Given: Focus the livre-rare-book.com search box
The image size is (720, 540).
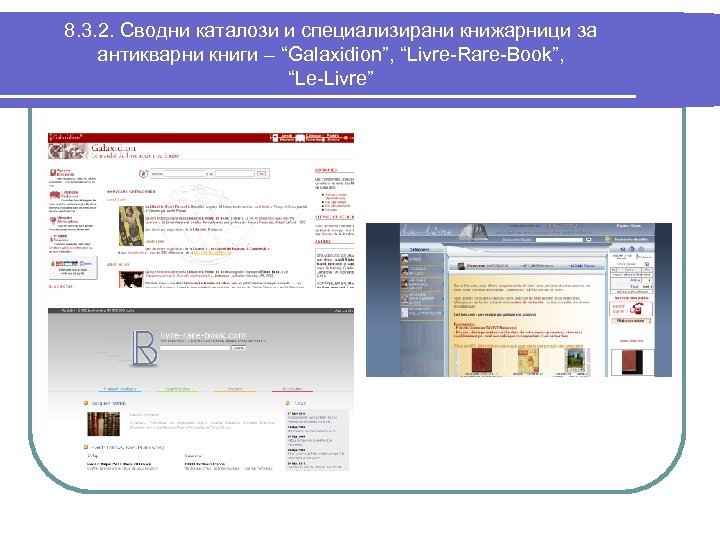Looking at the screenshot, I should coord(195,348).
